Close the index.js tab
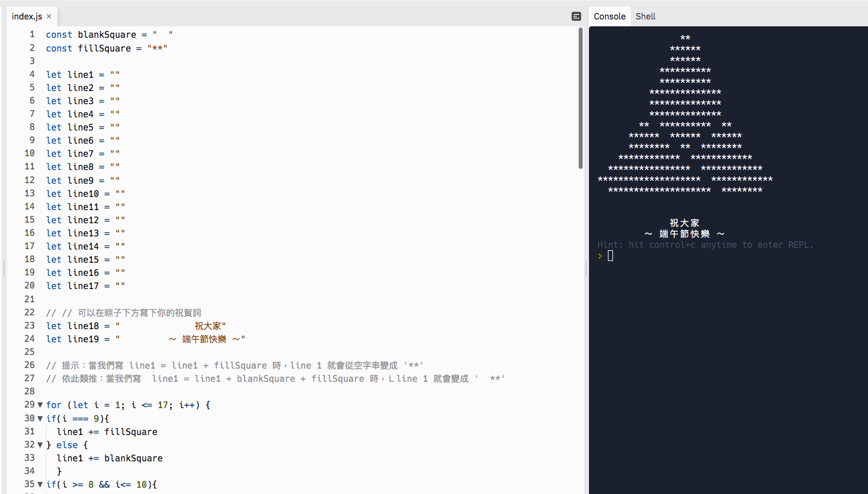Screen dimensions: 868x494 [49, 17]
